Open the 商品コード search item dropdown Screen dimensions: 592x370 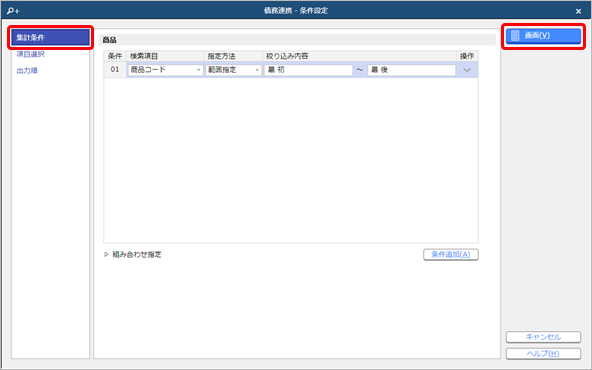click(165, 70)
